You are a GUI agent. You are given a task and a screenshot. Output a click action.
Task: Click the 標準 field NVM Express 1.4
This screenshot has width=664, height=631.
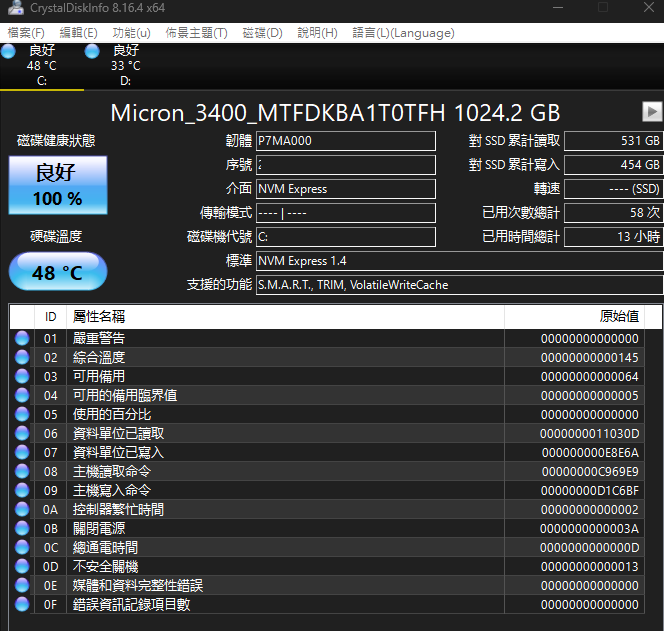pos(459,261)
